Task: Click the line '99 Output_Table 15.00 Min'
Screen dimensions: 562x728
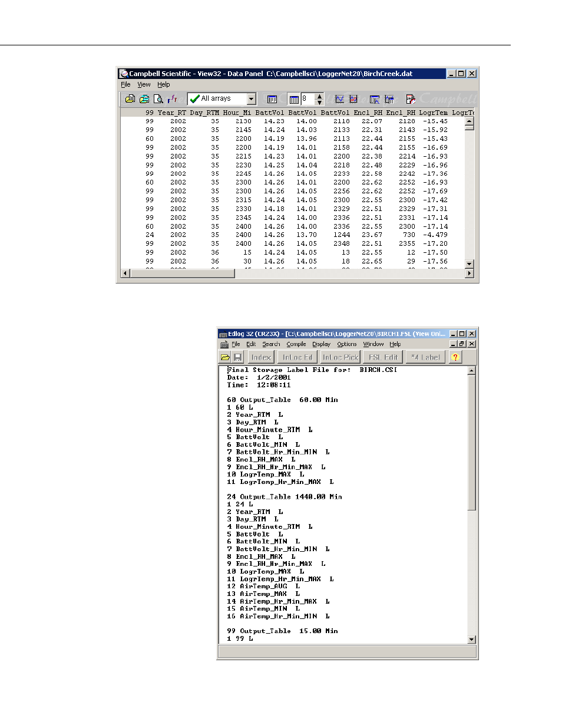Action: (282, 631)
